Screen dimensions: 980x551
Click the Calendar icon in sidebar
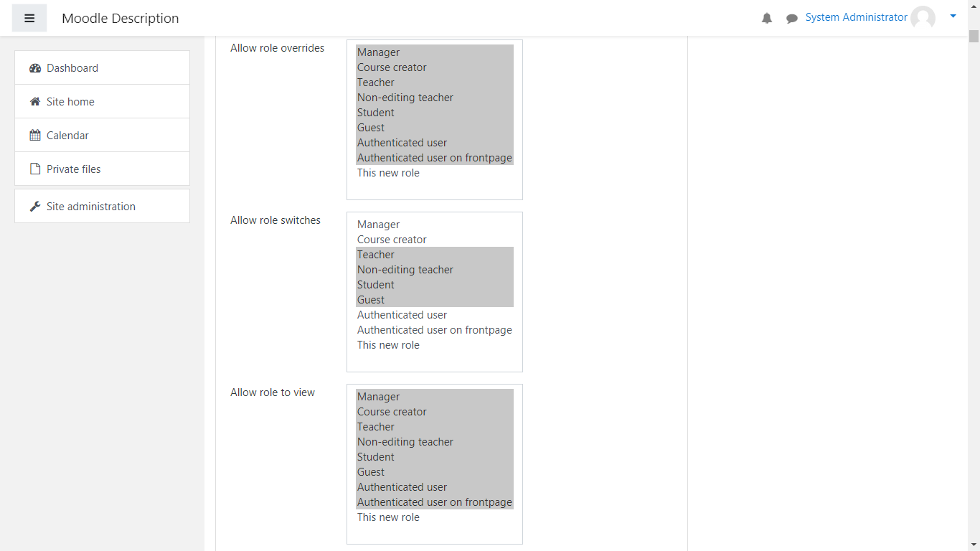pyautogui.click(x=35, y=136)
